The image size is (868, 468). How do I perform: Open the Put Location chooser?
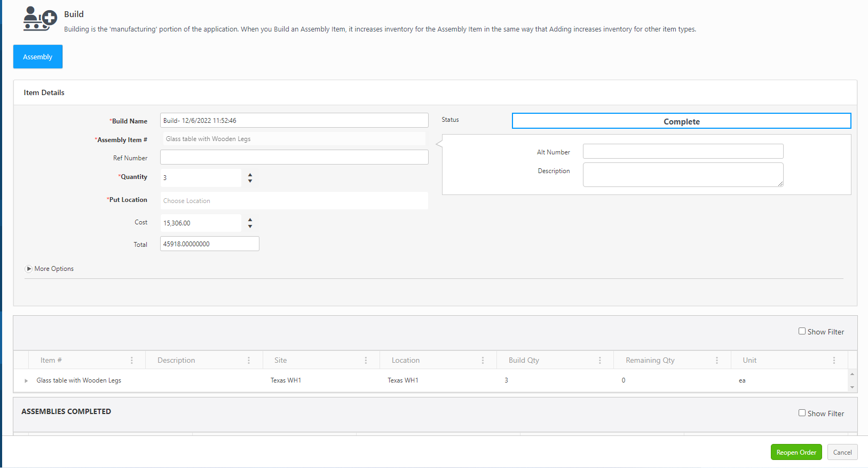click(294, 201)
